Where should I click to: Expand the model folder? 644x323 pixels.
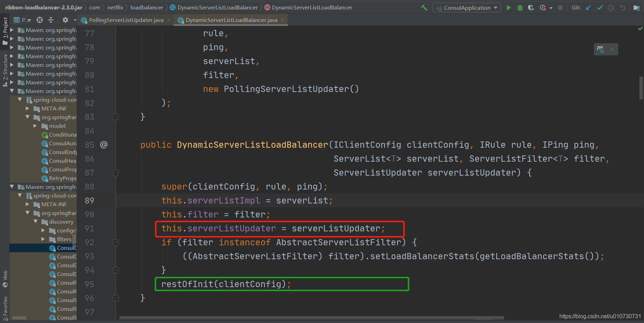pyautogui.click(x=35, y=126)
